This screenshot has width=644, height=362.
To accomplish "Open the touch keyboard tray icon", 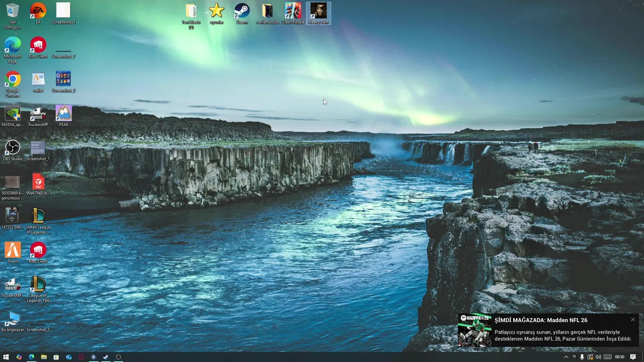I will [x=608, y=357].
